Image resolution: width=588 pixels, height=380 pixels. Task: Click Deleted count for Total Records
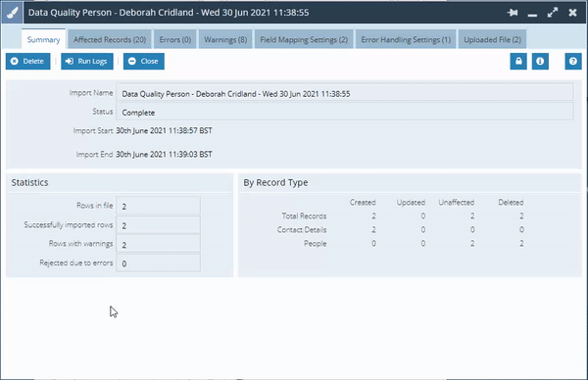521,216
